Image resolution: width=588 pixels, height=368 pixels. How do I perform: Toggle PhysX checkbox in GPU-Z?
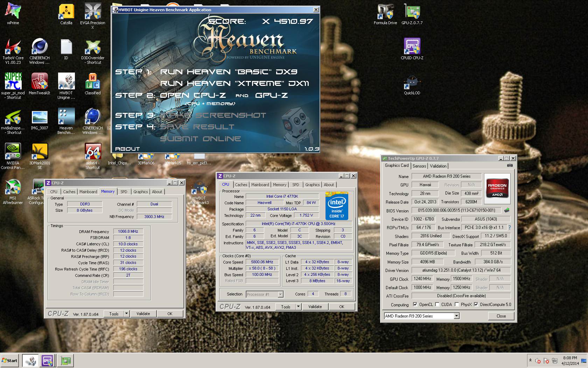pos(457,304)
